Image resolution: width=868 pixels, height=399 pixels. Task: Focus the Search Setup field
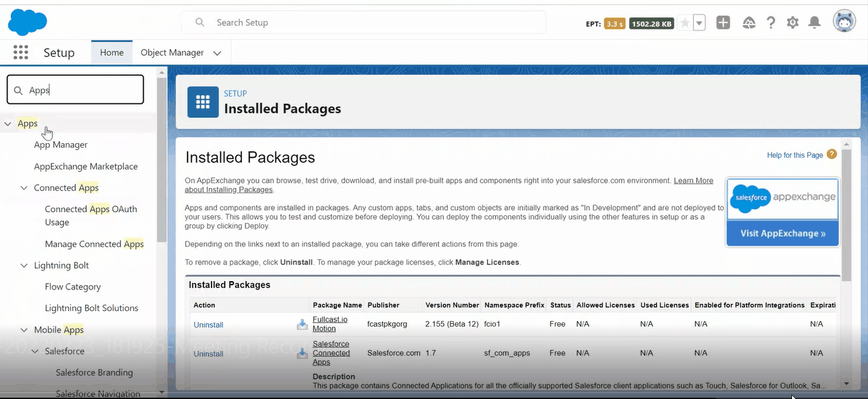coord(363,22)
